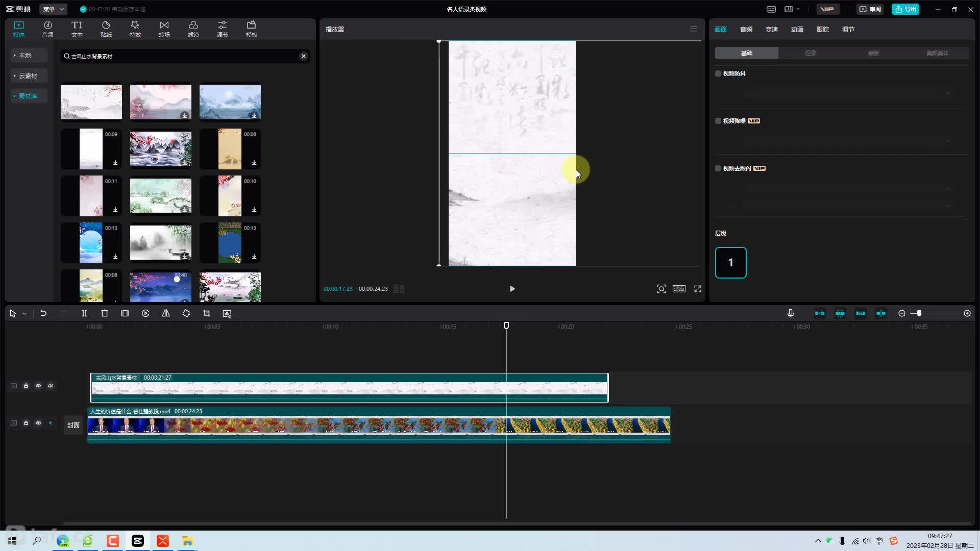Image resolution: width=980 pixels, height=551 pixels.
Task: Lock the main video track
Action: 26,423
